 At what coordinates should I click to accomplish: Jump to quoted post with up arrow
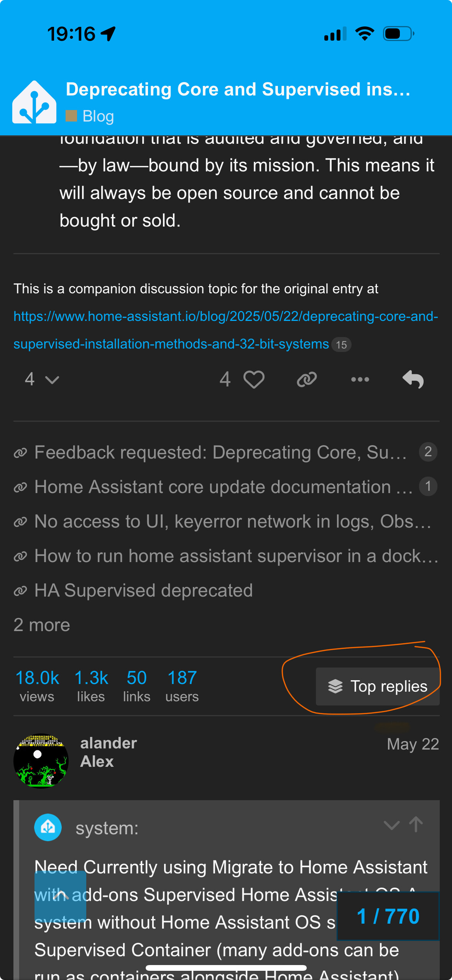(416, 824)
